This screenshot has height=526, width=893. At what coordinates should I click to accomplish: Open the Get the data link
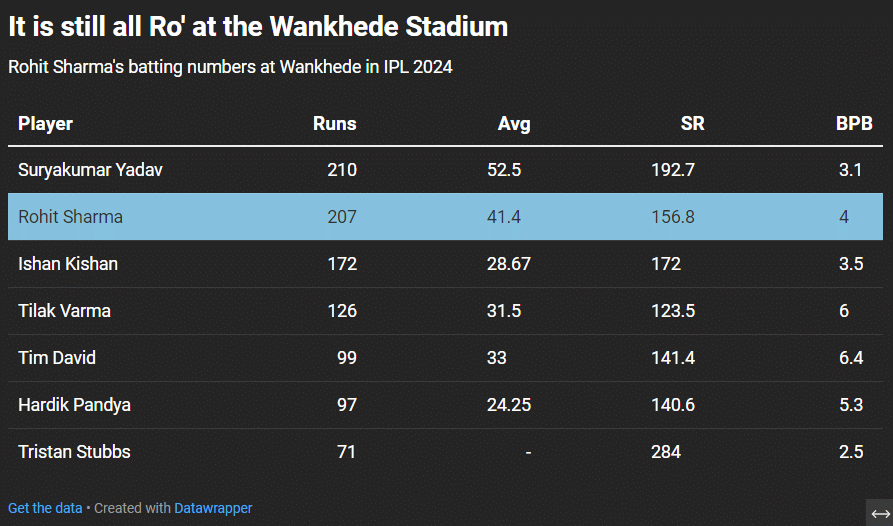45,508
